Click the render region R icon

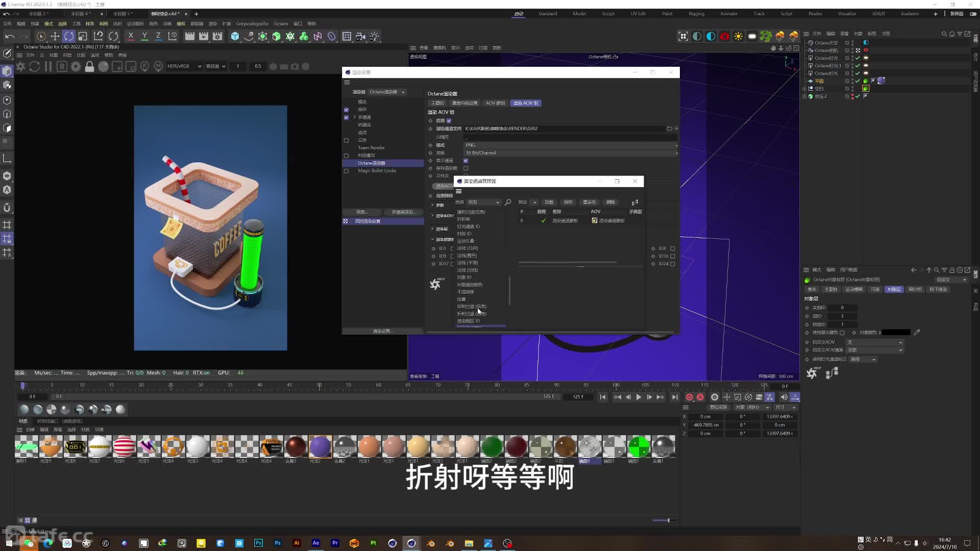tap(62, 66)
